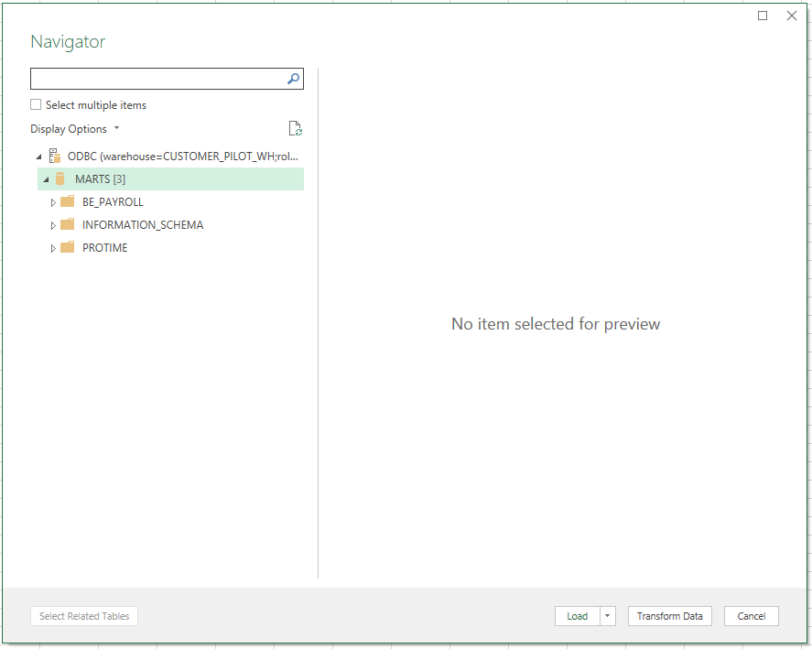Screen dimensions: 812x649
Task: Enable Select multiple items checkbox
Action: click(x=36, y=104)
